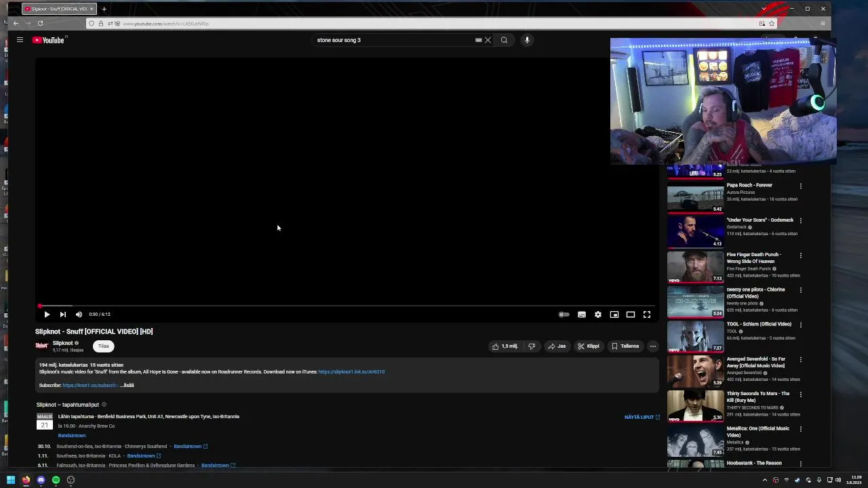868x488 pixels.
Task: Open Slipknot channel avatar
Action: pyautogui.click(x=42, y=346)
